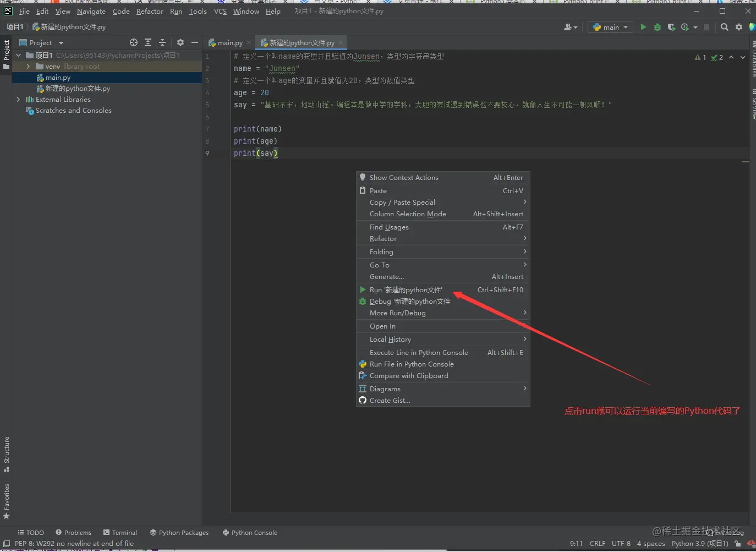Close the main.py editor tab
This screenshot has height=552, width=756.
[x=249, y=42]
